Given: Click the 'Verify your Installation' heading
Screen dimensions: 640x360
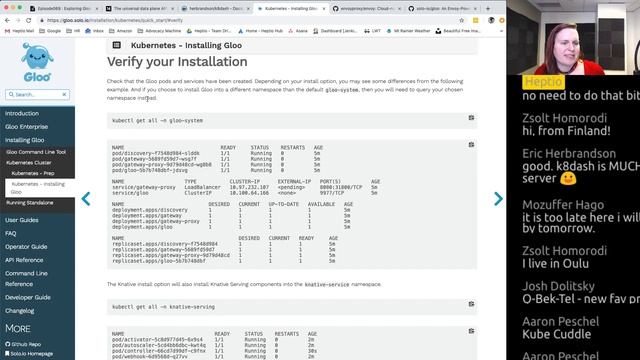Looking at the screenshot, I should tap(177, 62).
